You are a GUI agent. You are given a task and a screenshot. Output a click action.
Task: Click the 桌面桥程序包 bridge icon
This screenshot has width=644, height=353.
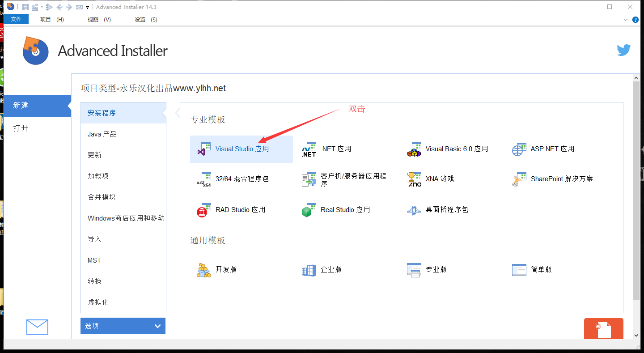click(414, 210)
